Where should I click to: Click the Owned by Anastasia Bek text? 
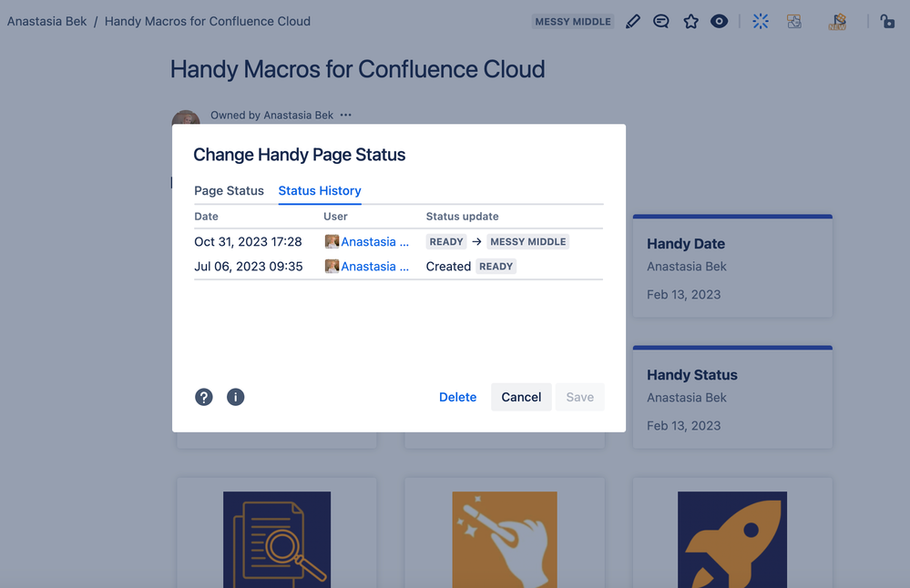[x=271, y=115]
